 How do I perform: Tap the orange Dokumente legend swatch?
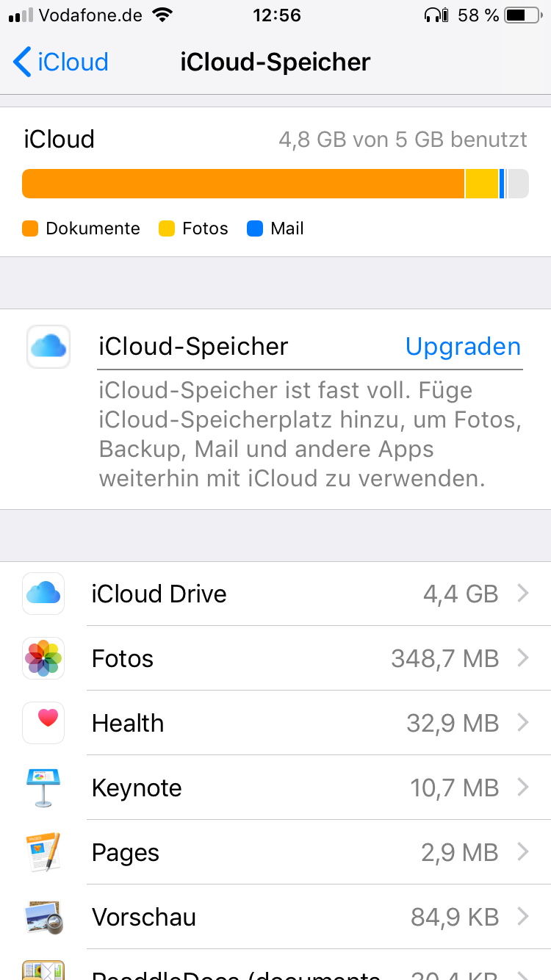tap(30, 228)
